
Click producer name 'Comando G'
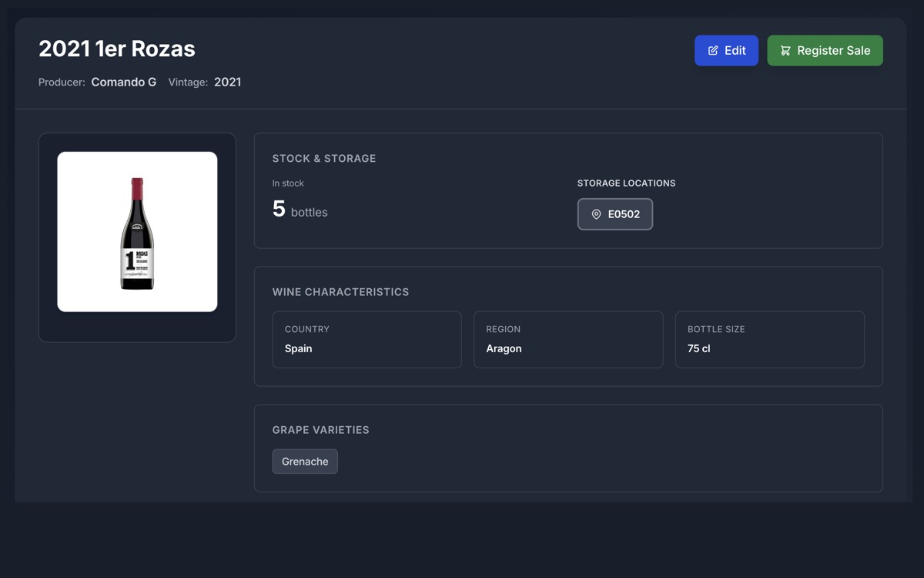click(124, 82)
